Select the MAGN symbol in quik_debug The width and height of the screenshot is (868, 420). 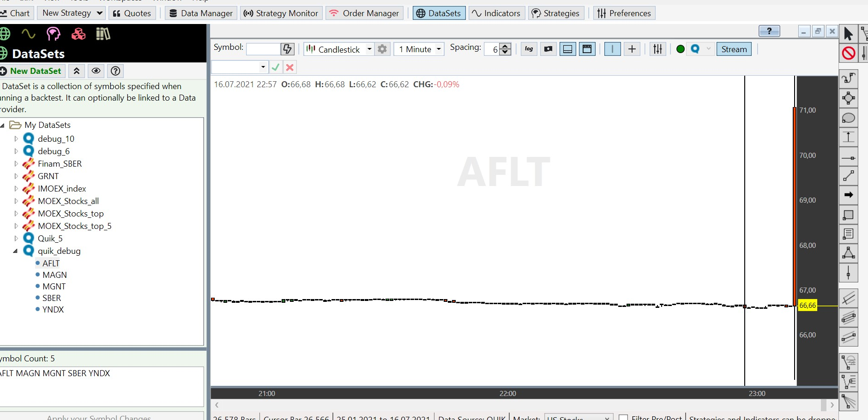[54, 275]
